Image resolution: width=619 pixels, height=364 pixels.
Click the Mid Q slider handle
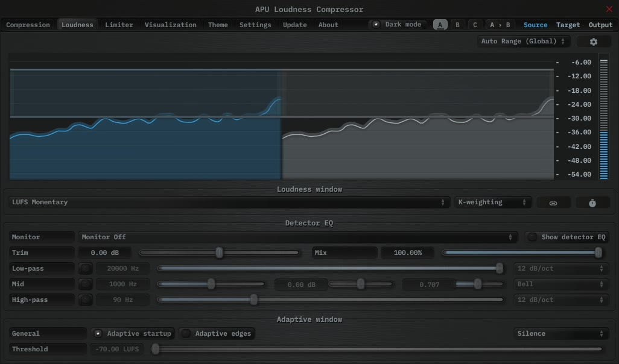click(x=478, y=284)
